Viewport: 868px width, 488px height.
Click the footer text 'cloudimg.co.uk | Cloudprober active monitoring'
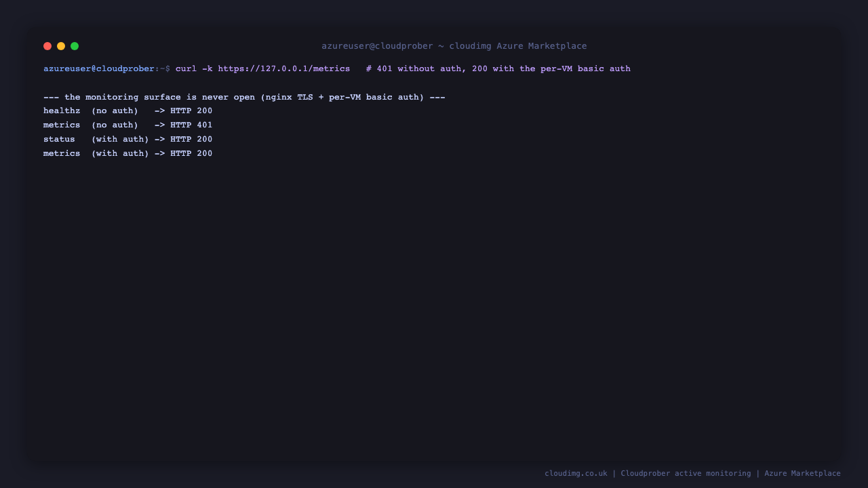tap(648, 473)
